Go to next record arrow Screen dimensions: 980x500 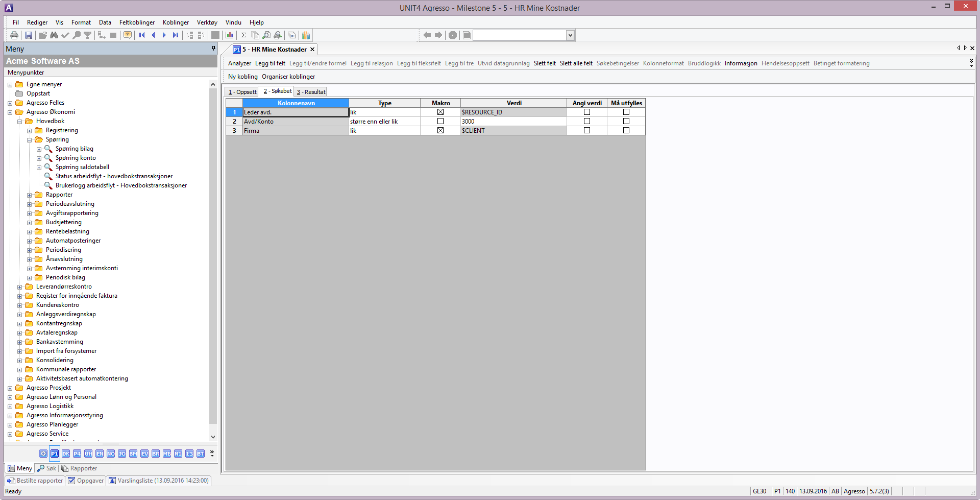164,35
